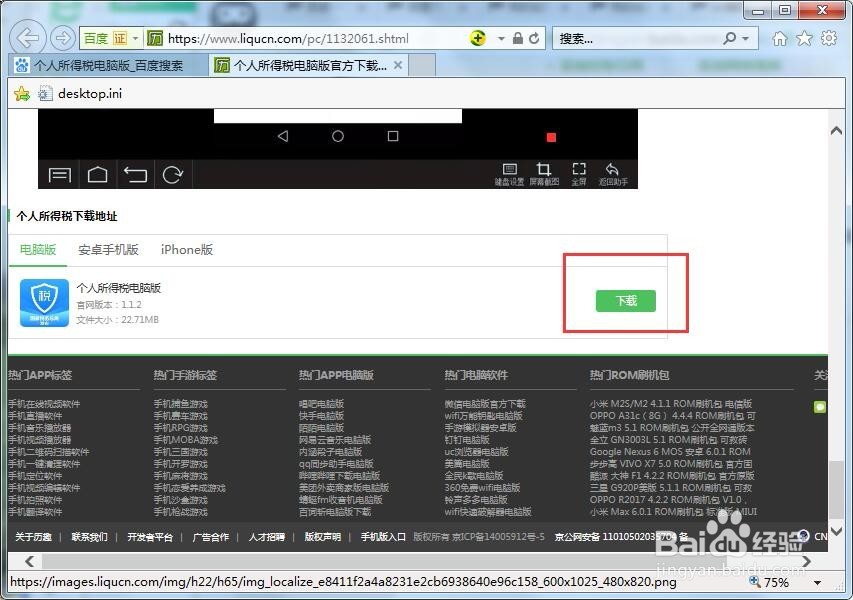This screenshot has height=600, width=853.
Task: Open the 手机直播软件 link
Action: [35, 416]
